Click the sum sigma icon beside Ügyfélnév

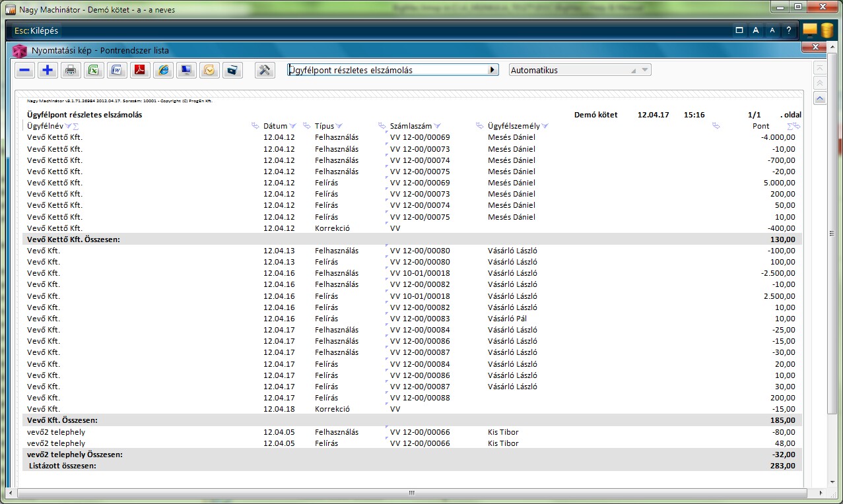coord(76,126)
